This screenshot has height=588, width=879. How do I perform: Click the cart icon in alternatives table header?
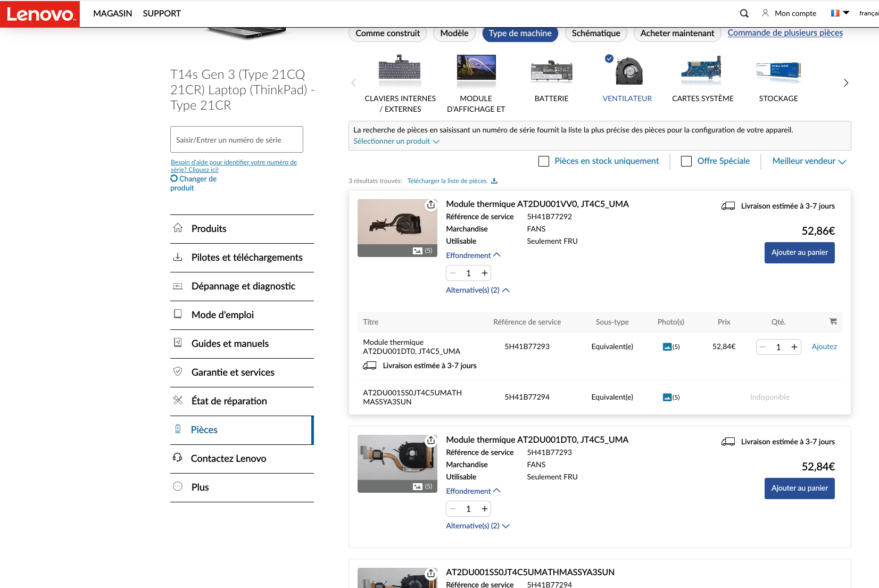[833, 321]
